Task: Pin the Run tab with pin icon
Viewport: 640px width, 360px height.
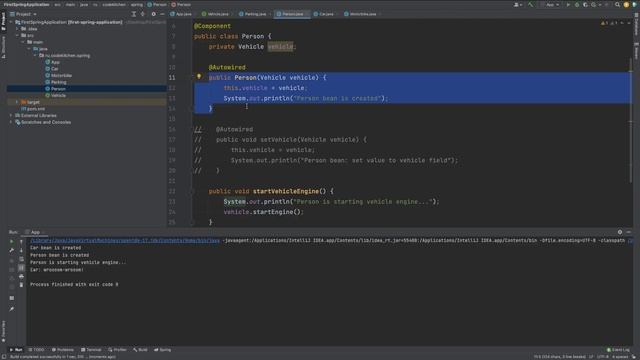Action: click(x=11, y=309)
